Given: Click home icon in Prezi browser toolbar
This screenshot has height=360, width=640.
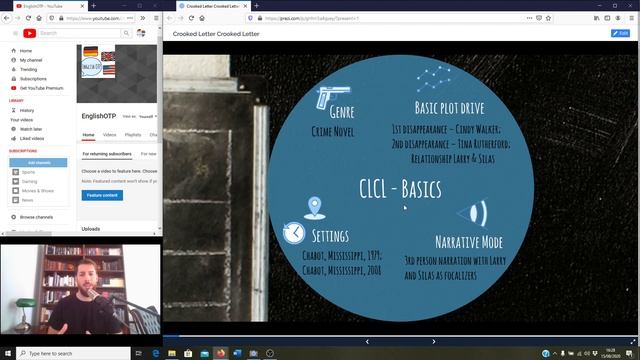Looking at the screenshot, I should tap(202, 18).
